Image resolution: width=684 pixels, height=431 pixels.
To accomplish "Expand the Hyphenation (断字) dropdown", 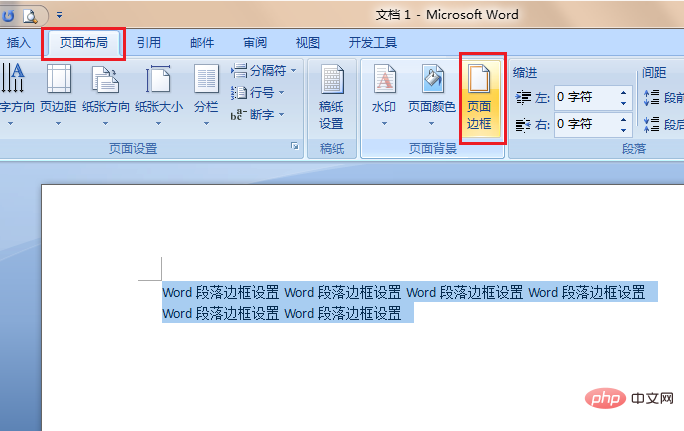I will pyautogui.click(x=258, y=115).
